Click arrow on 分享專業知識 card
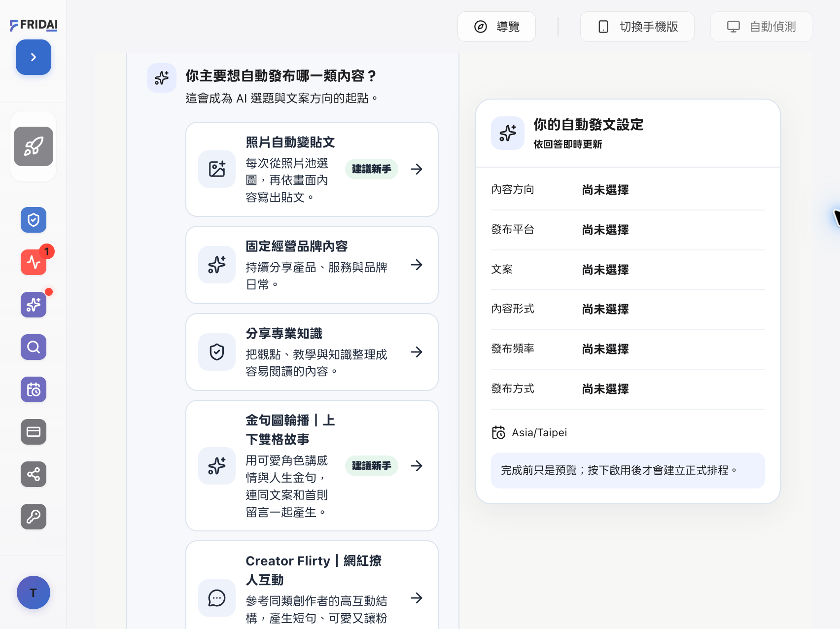The image size is (840, 629). pyautogui.click(x=417, y=352)
